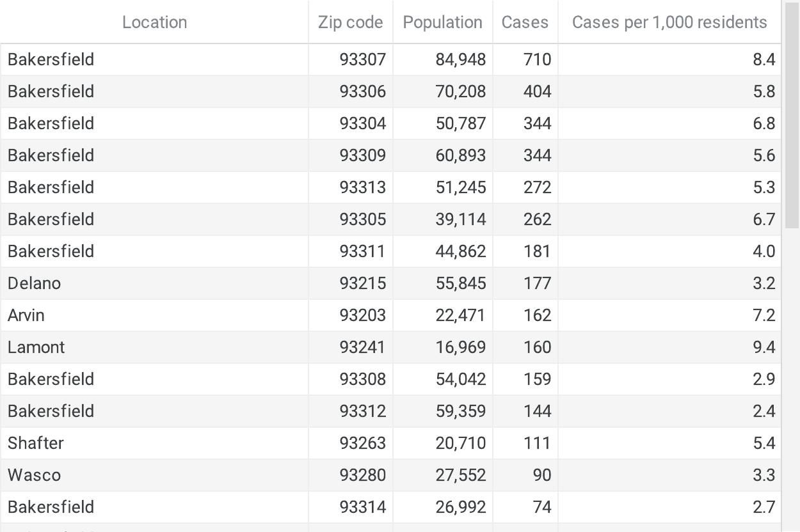The width and height of the screenshot is (800, 532).
Task: Sort by the Population column header
Action: pos(442,22)
